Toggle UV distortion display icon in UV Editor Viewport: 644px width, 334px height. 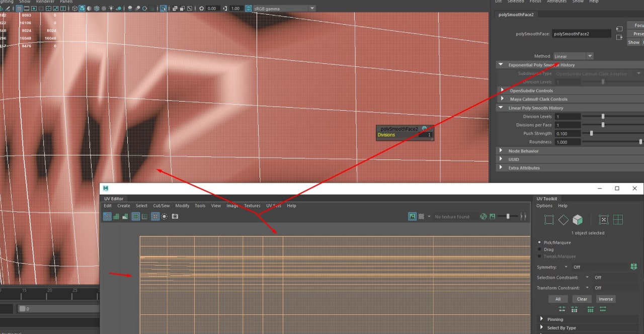coord(125,216)
